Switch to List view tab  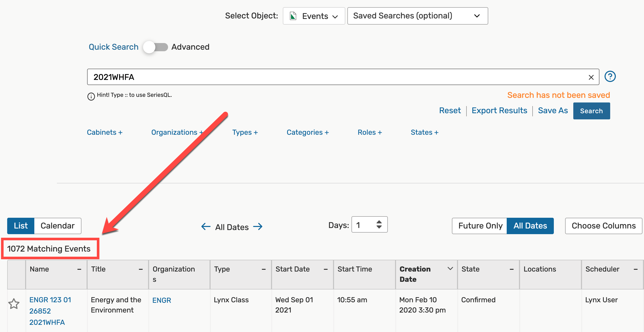pyautogui.click(x=21, y=226)
